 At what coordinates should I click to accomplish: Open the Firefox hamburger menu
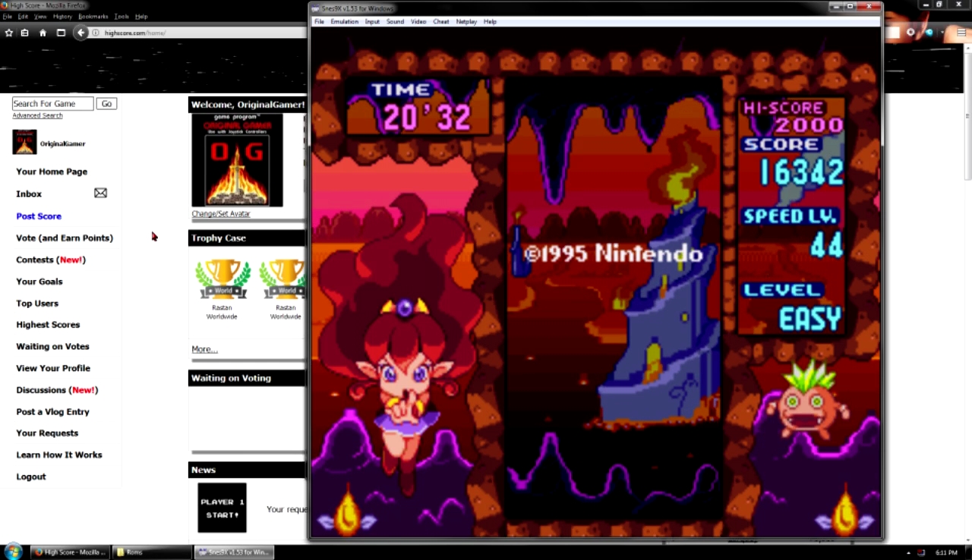tap(962, 33)
